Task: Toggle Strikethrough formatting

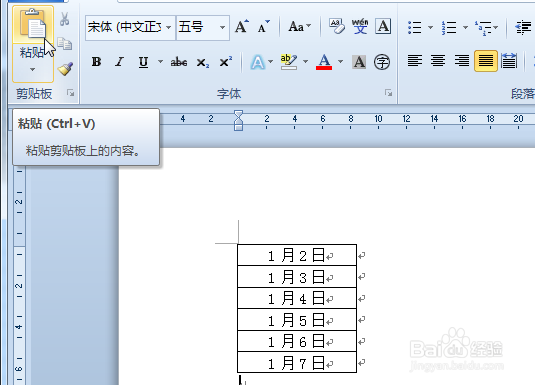Action: click(x=179, y=62)
